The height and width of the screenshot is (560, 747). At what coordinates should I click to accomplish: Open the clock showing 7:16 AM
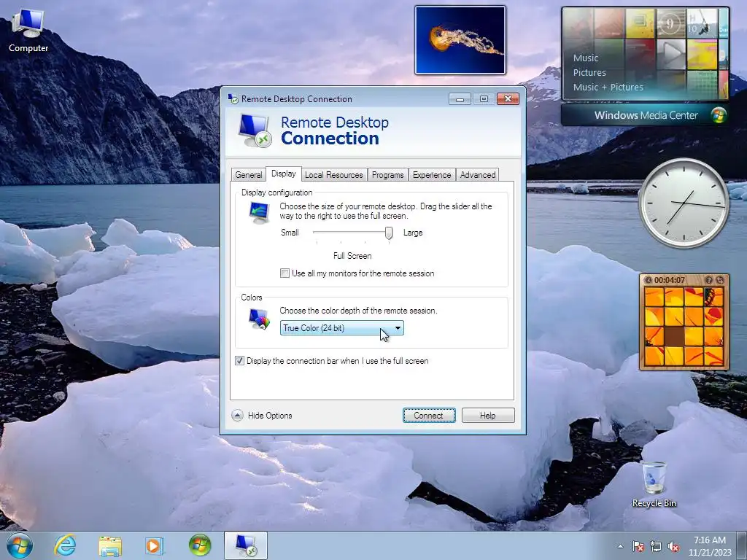point(709,545)
